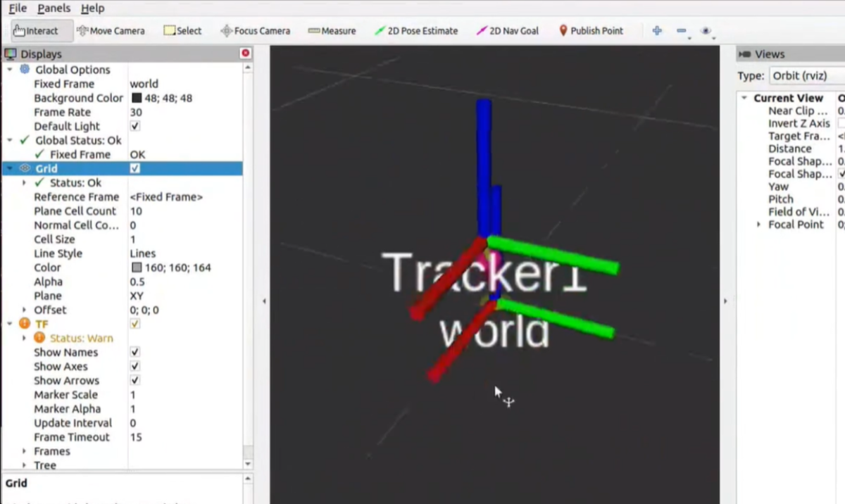Click the Global Options gear icon
The height and width of the screenshot is (504, 845).
(x=25, y=70)
